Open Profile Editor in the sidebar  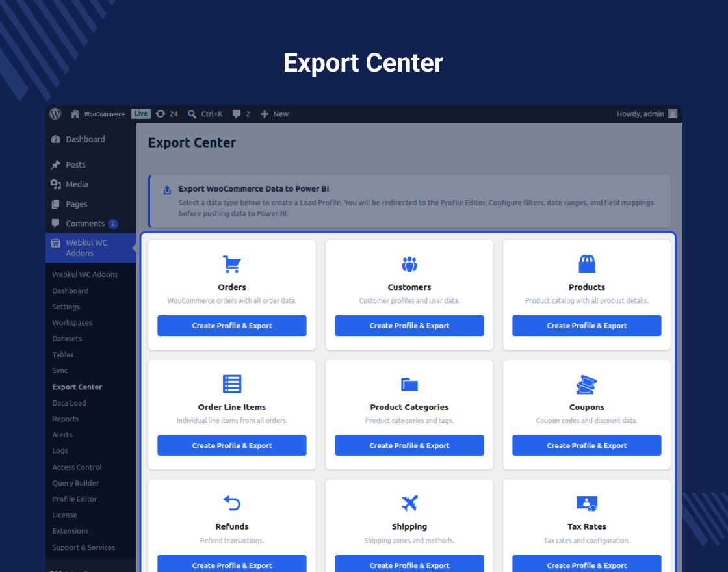pos(74,499)
